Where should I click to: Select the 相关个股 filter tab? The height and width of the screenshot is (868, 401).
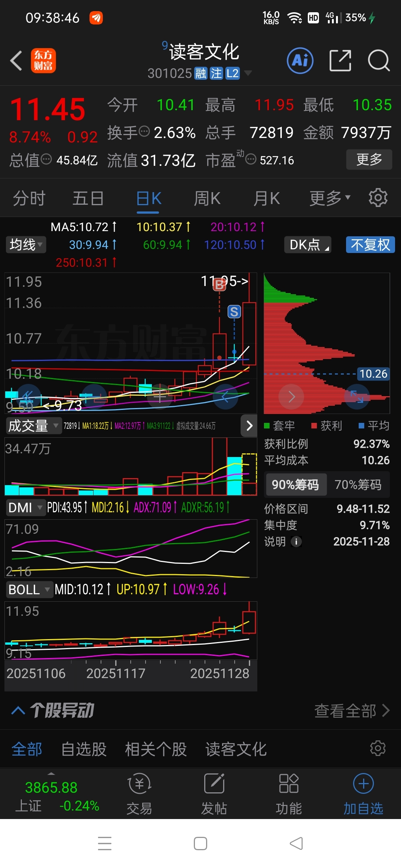tap(156, 749)
